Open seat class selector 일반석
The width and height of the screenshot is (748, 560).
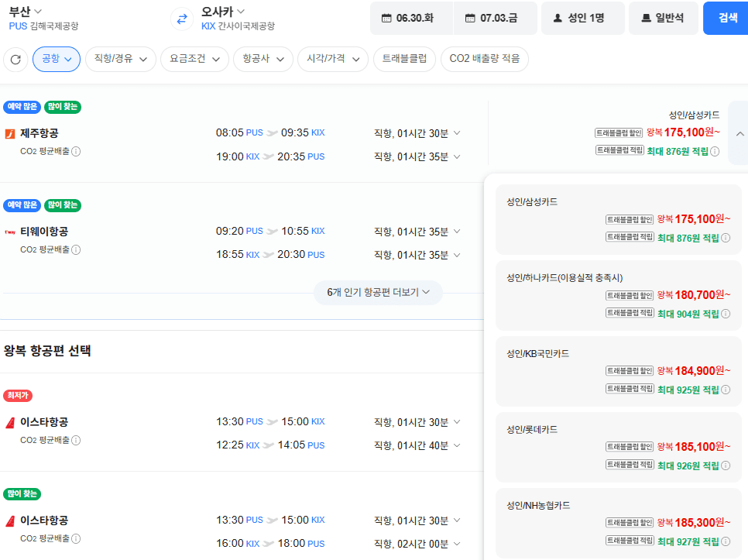tap(663, 18)
